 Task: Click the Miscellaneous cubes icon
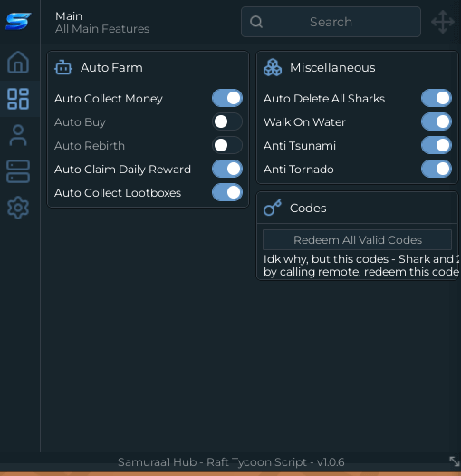[x=273, y=67]
